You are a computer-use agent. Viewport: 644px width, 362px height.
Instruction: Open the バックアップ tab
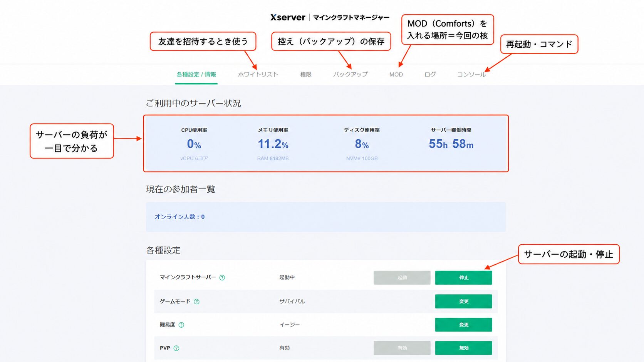click(x=351, y=74)
